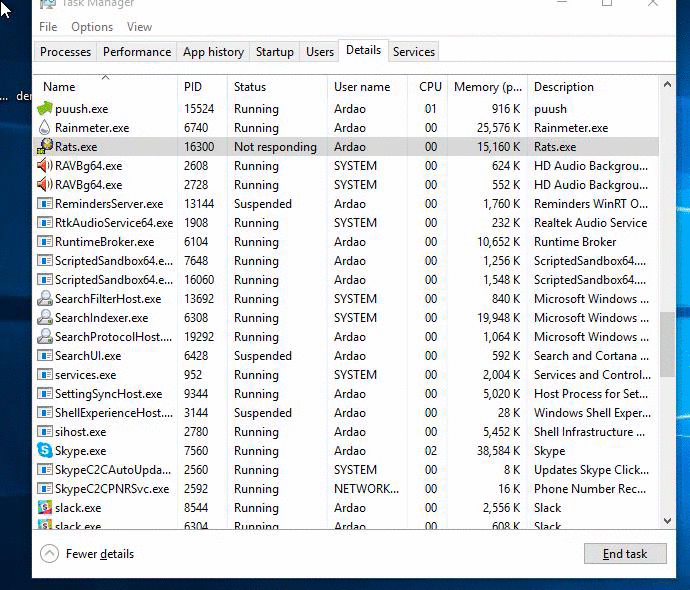
Task: Switch to the Startup tab
Action: pos(275,51)
